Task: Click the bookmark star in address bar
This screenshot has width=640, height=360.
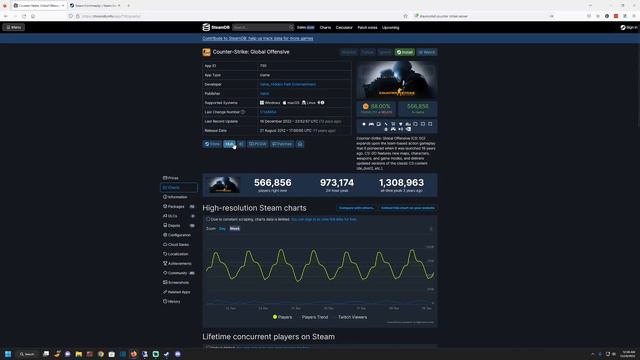Action: point(405,16)
